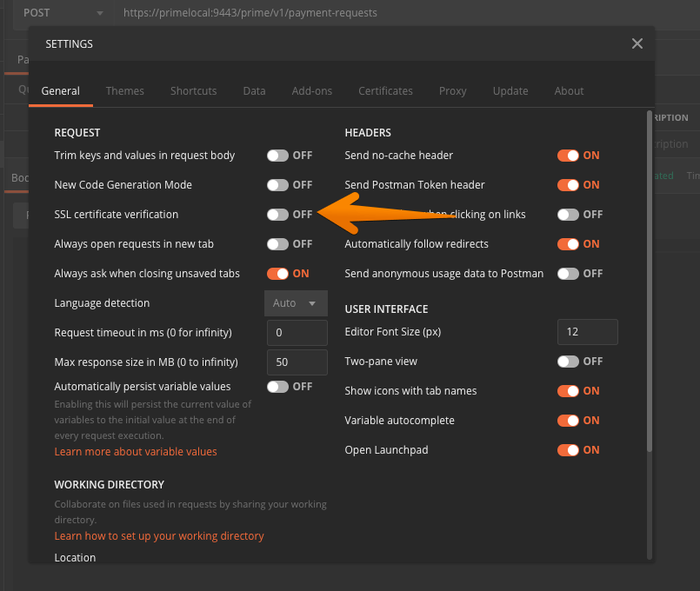The height and width of the screenshot is (591, 700).
Task: Click the Editor Font Size input field
Action: click(587, 332)
